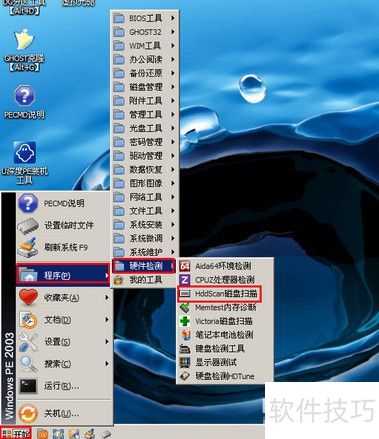379x439 pixels.
Task: Click the second quick-launch icon on the taskbar
Action: [x=58, y=434]
